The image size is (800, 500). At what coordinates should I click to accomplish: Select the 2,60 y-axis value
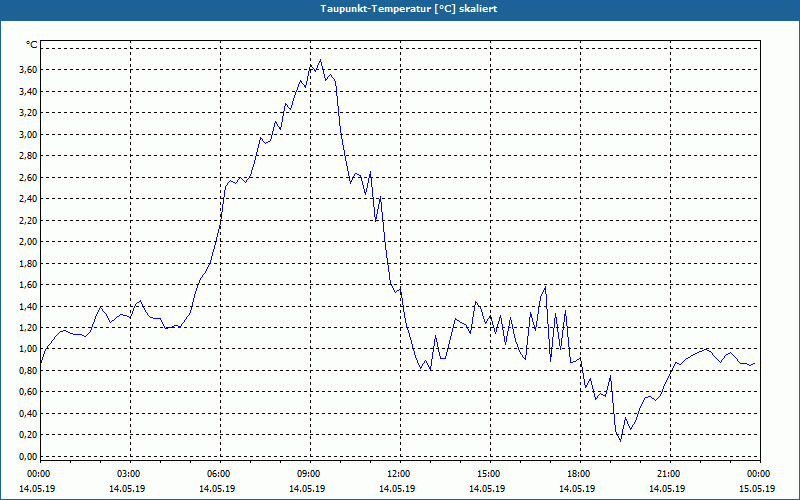pos(29,178)
